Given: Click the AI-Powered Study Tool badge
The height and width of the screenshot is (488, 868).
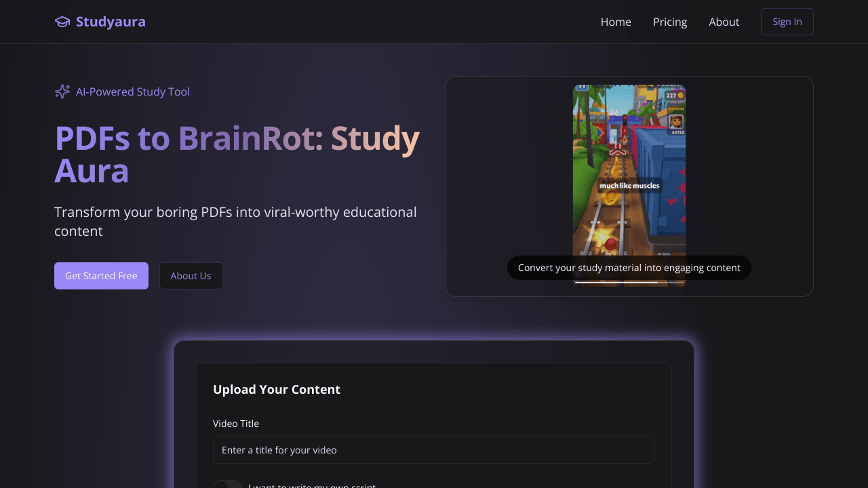Looking at the screenshot, I should (122, 91).
